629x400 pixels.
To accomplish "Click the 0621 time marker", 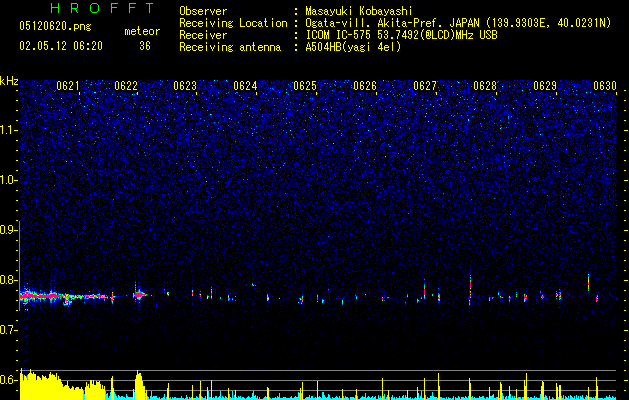I will [x=67, y=86].
